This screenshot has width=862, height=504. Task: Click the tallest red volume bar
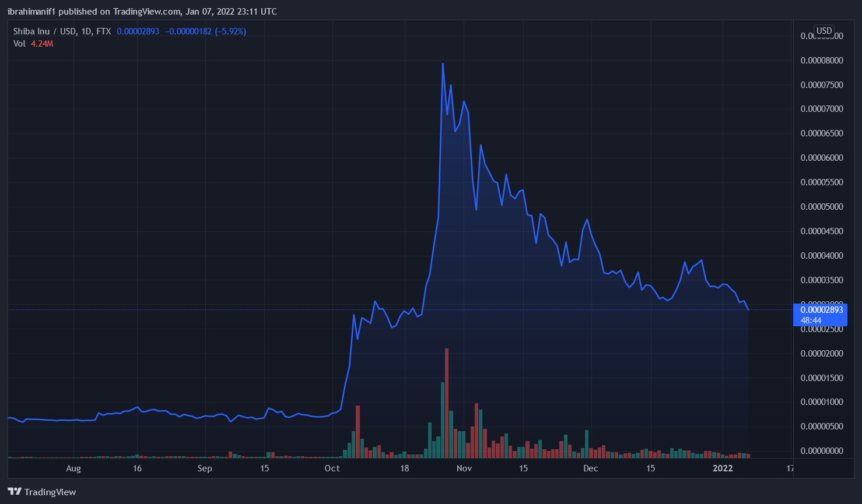point(447,402)
